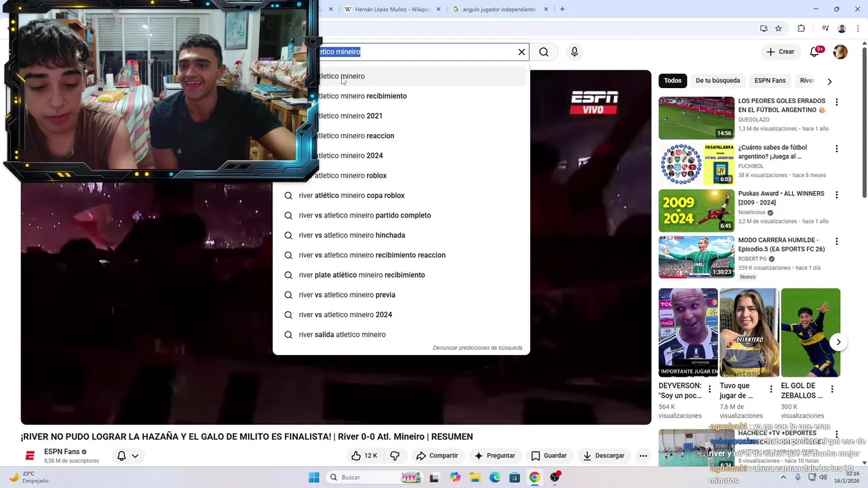The width and height of the screenshot is (868, 488).
Task: Open Chrome three-dot menu
Action: click(857, 28)
